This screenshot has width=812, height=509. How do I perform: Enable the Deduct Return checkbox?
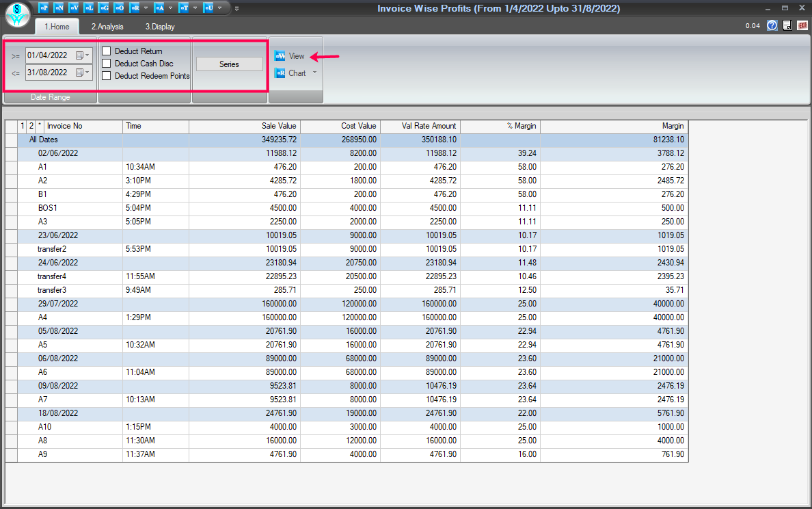point(107,51)
